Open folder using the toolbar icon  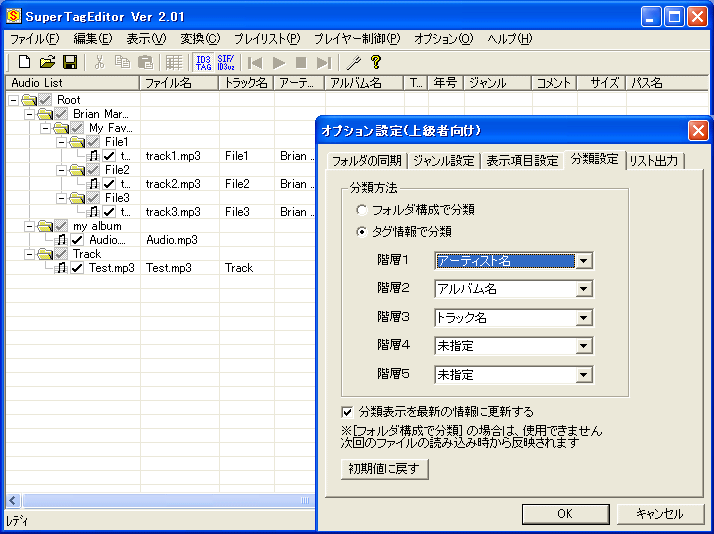click(47, 62)
